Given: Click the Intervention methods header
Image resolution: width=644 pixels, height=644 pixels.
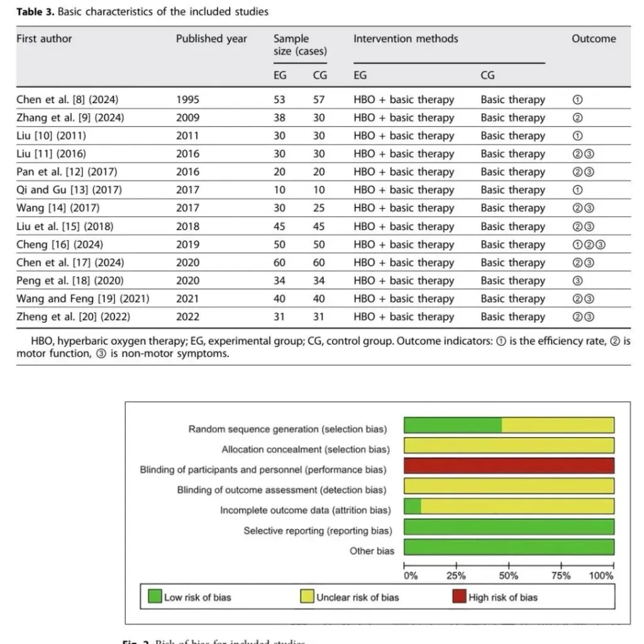Looking at the screenshot, I should (x=406, y=39).
